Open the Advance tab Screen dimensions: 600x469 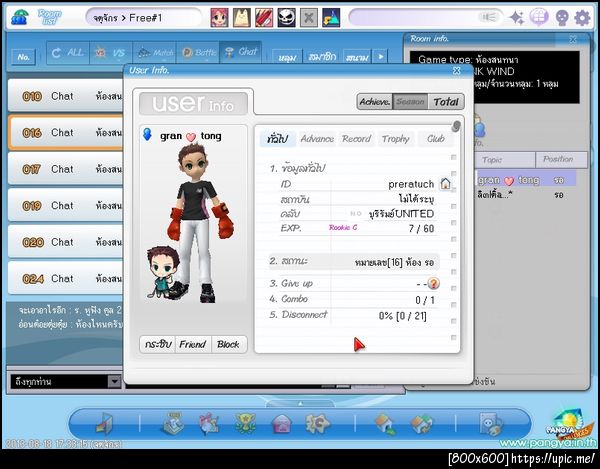[x=317, y=138]
